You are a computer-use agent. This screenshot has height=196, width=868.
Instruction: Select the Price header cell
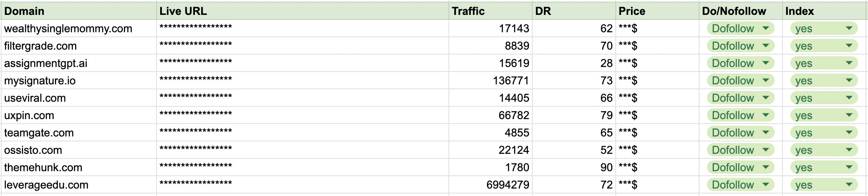[x=657, y=11]
